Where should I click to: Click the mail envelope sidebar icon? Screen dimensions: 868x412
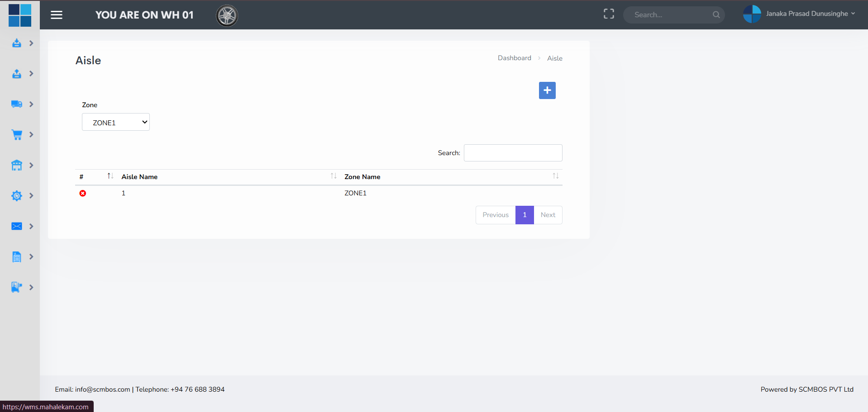(x=17, y=226)
